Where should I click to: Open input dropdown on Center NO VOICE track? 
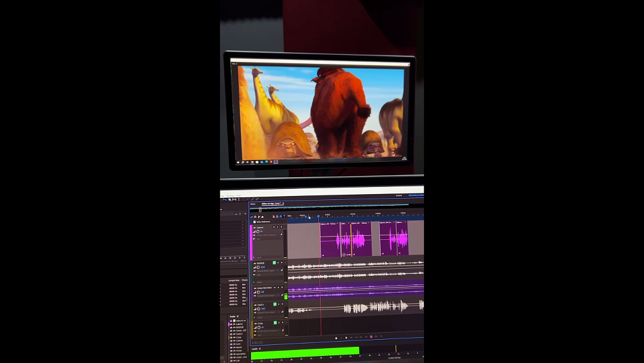click(268, 295)
